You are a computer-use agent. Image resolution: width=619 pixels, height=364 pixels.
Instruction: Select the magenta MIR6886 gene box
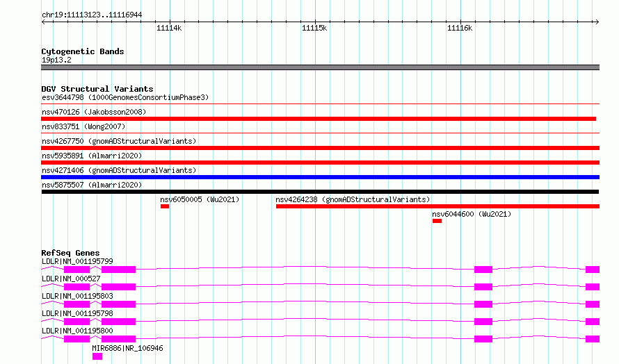pos(97,356)
